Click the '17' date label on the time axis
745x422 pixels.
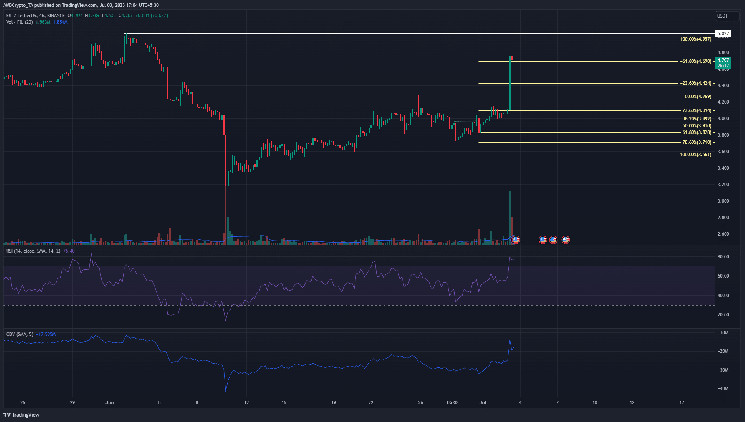(681, 403)
